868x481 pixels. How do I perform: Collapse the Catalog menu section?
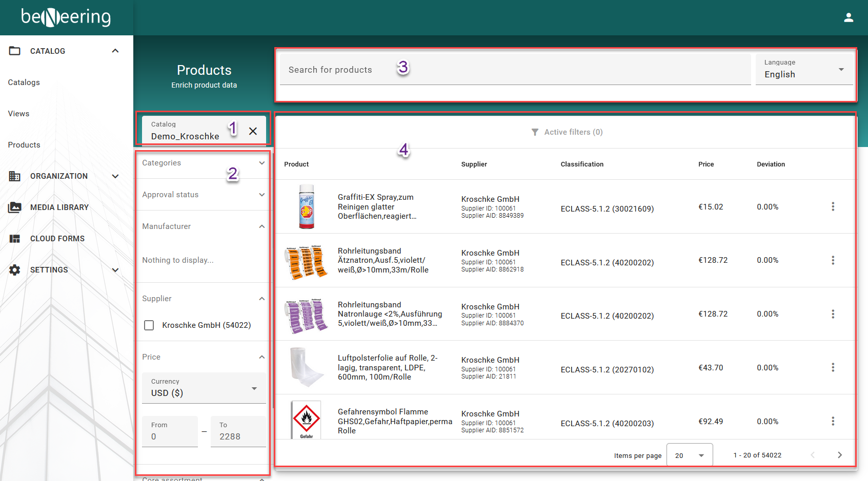115,51
